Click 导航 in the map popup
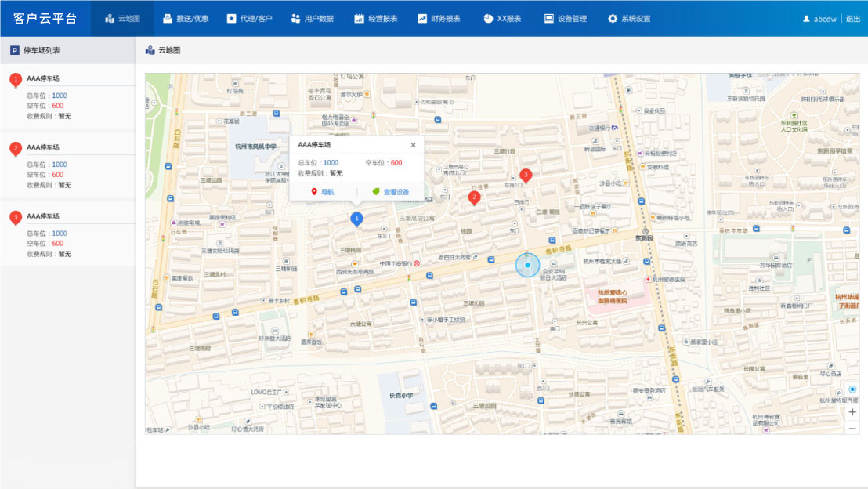 point(323,192)
